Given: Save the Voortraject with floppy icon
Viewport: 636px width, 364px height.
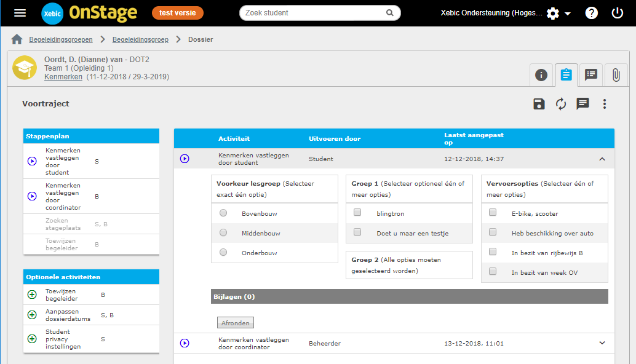Looking at the screenshot, I should [539, 104].
